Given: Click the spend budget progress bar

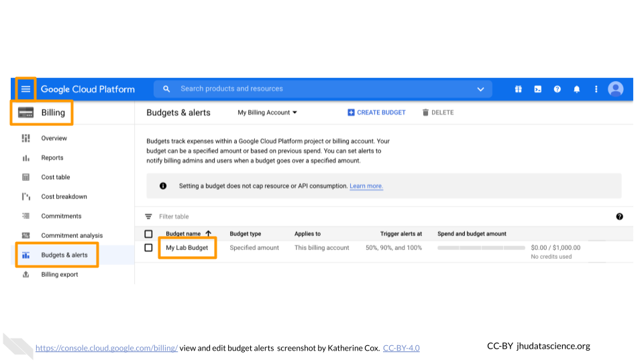Looking at the screenshot, I should tap(481, 248).
